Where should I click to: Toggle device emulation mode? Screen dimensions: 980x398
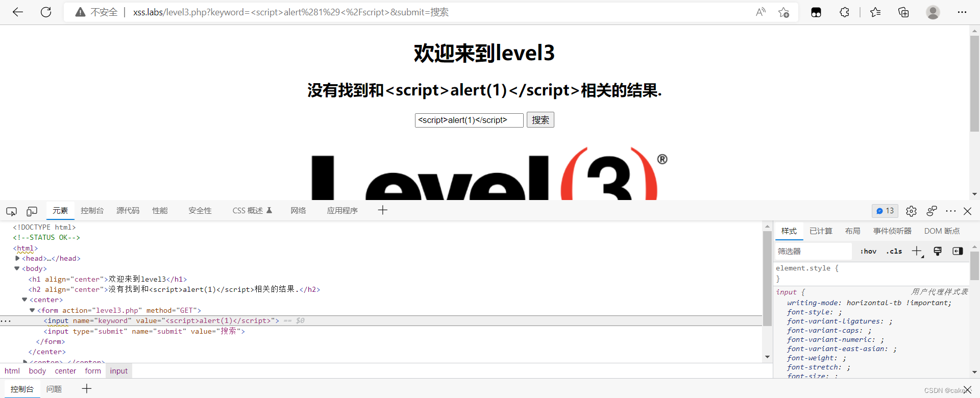click(32, 211)
